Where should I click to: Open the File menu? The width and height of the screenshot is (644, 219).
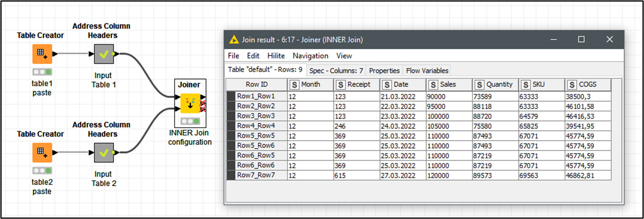tap(233, 56)
